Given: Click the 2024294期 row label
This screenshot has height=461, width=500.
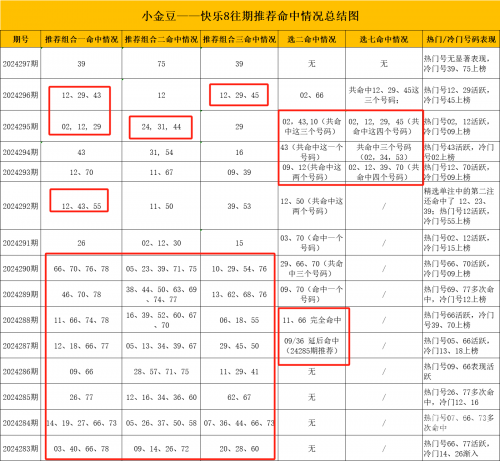Looking at the screenshot, I should 21,152.
